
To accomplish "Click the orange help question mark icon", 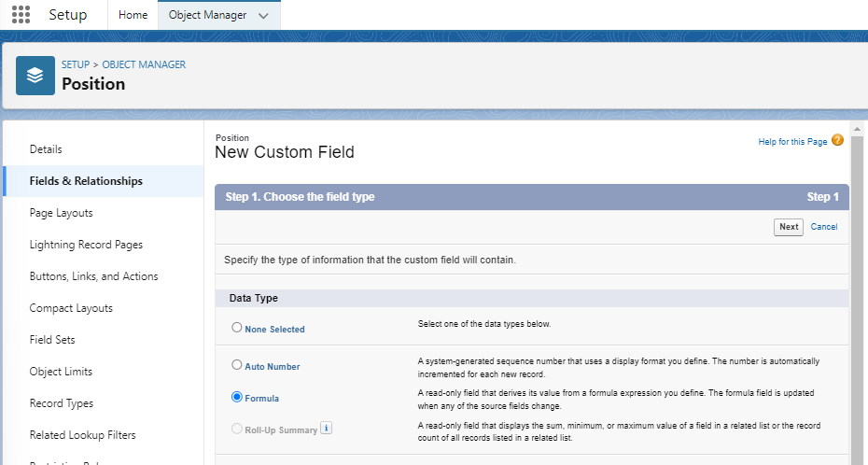I will 837,141.
